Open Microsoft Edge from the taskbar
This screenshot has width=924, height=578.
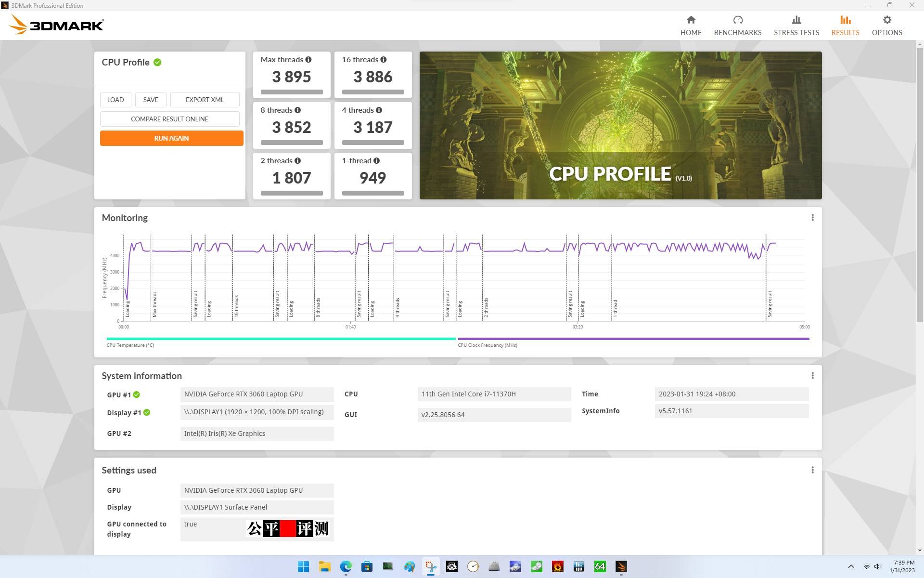tap(346, 566)
